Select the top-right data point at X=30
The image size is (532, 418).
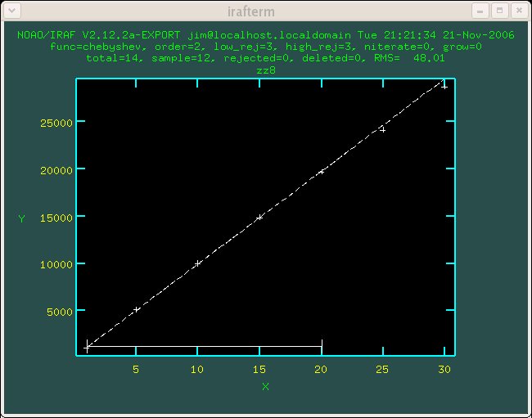tap(444, 85)
